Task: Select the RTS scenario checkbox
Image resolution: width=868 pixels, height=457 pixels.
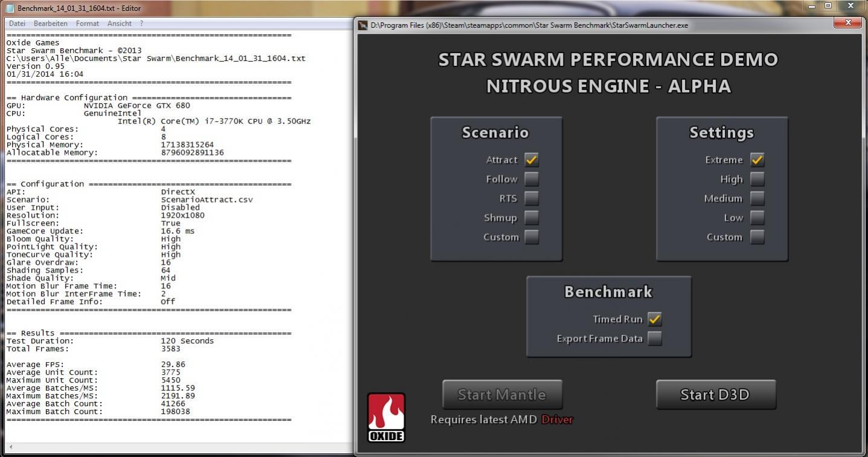Action: (532, 198)
